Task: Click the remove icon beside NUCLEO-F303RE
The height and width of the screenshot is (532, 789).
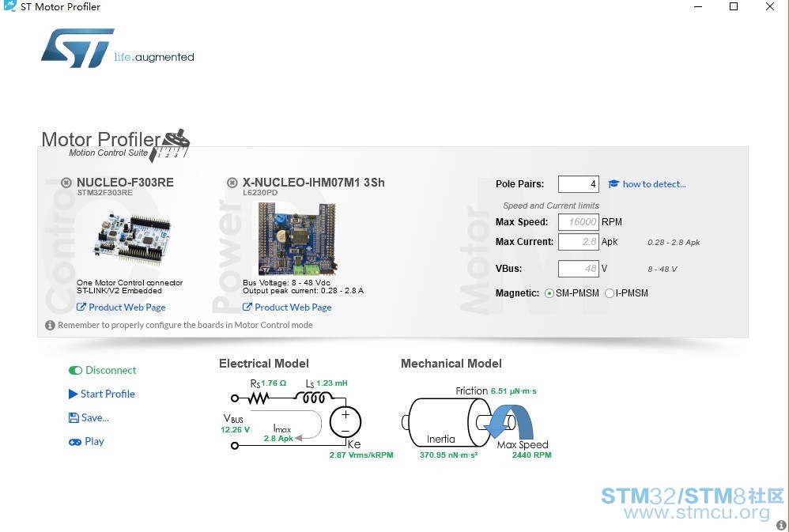Action: (66, 183)
